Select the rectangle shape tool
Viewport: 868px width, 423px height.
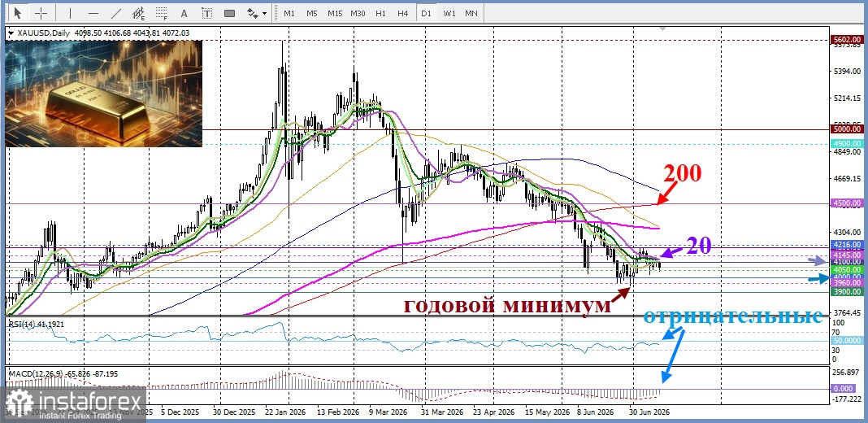click(x=230, y=13)
